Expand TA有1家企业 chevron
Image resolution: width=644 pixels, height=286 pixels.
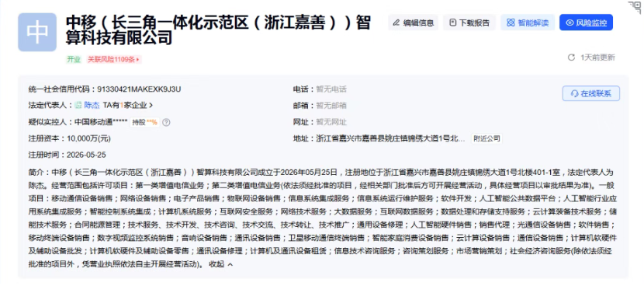tap(151, 106)
